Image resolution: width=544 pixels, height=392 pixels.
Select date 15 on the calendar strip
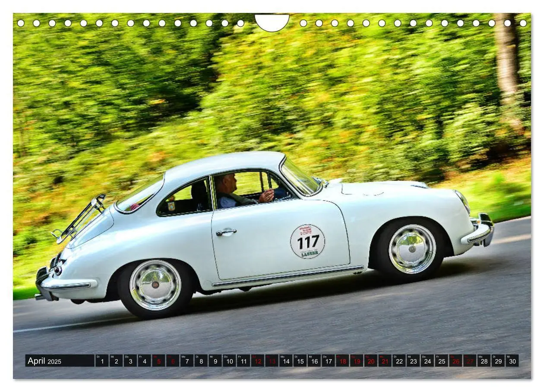(x=300, y=361)
